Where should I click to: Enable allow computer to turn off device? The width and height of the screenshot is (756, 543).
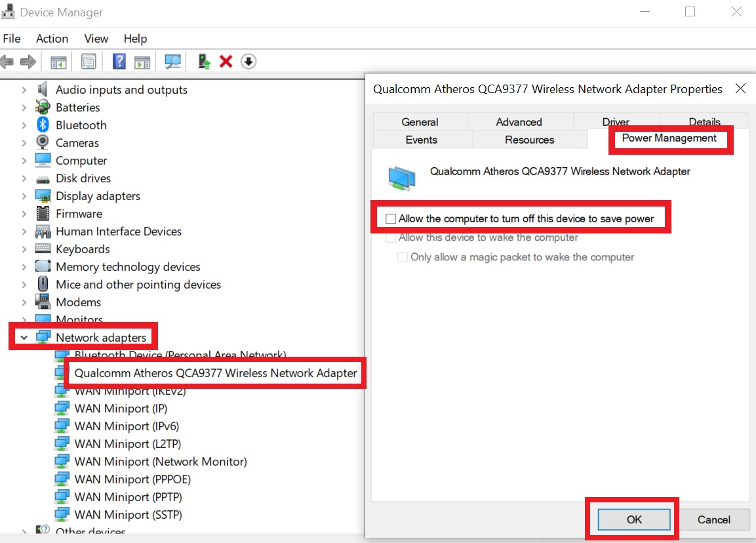[390, 217]
